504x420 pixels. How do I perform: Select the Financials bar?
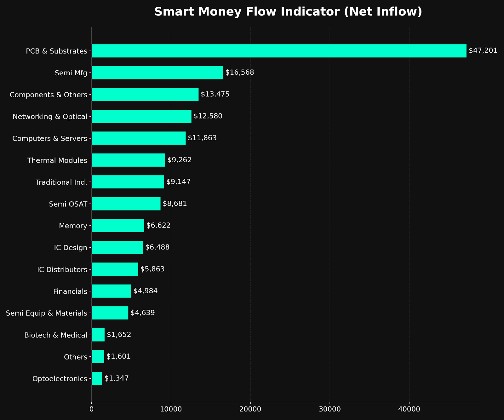[x=111, y=291]
